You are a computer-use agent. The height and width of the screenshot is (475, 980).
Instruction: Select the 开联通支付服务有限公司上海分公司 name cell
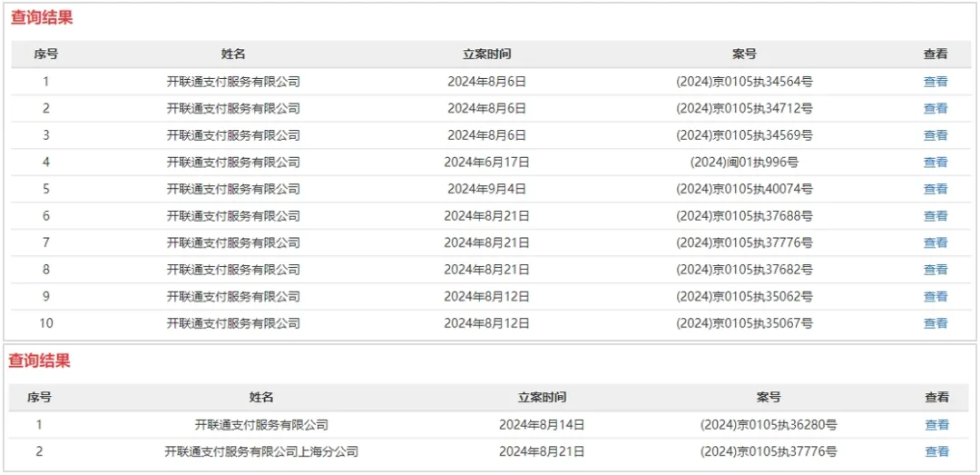(261, 451)
